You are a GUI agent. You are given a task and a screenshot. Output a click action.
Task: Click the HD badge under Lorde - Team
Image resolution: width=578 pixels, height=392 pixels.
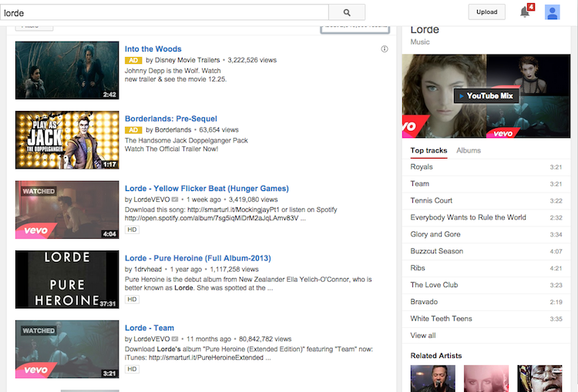[x=132, y=369]
